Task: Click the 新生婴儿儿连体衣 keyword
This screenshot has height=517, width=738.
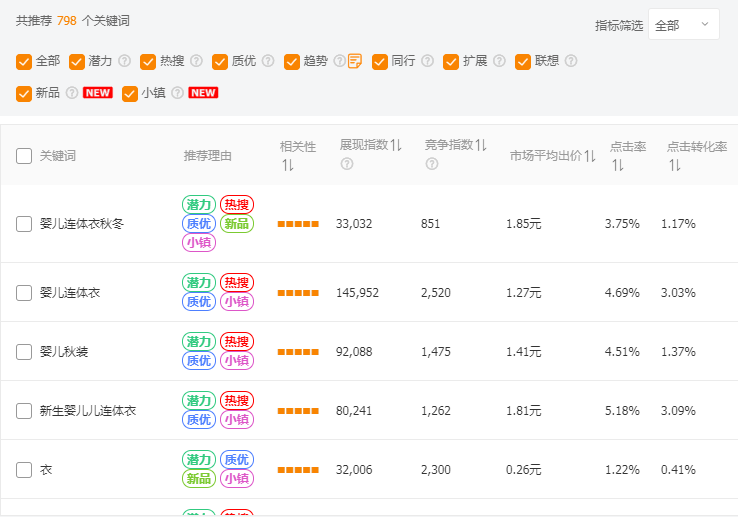Action: [88, 411]
